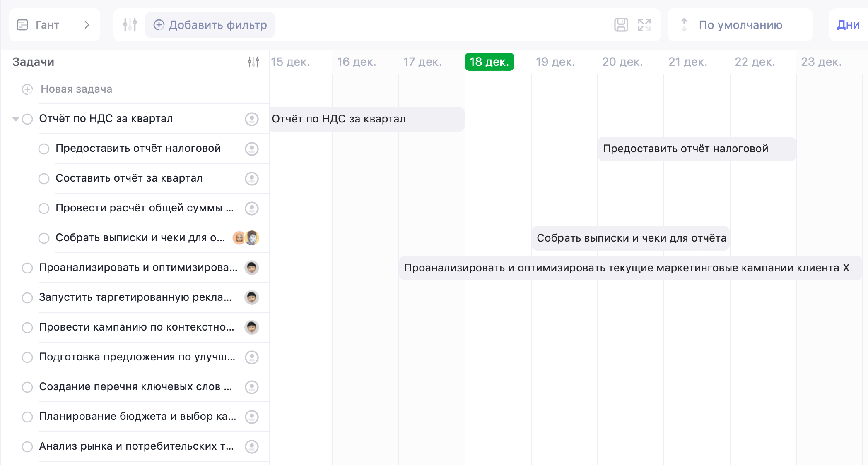The height and width of the screenshot is (465, 868).
Task: Check off Запустить таргетированную рекламу task
Action: [x=27, y=297]
